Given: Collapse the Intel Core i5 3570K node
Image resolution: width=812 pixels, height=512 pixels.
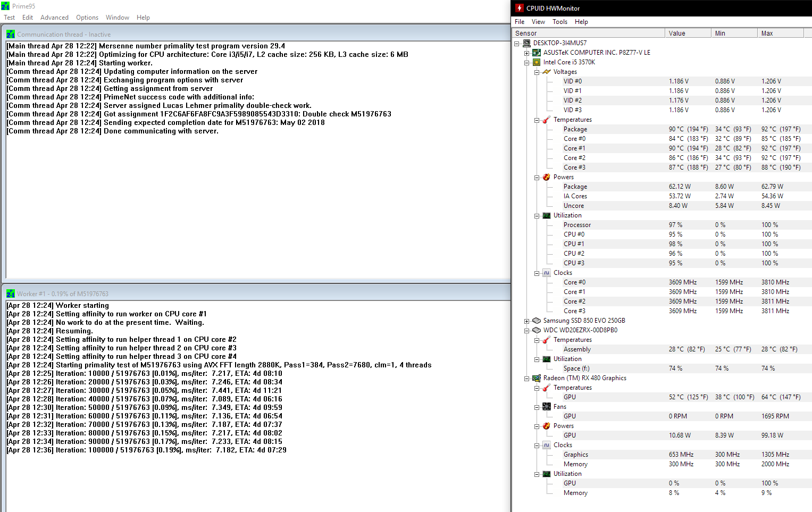Looking at the screenshot, I should tap(527, 62).
